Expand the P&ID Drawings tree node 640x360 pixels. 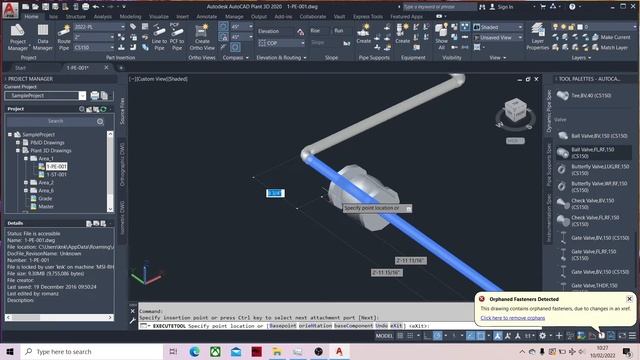click(x=18, y=142)
